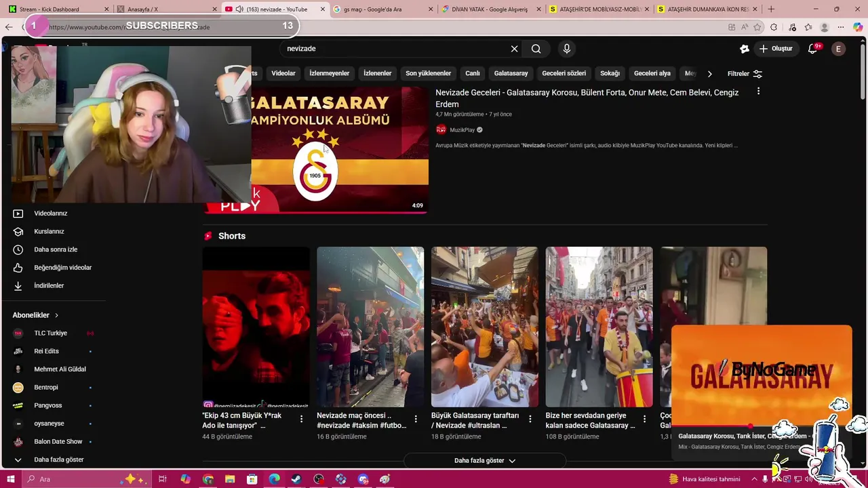Click the YouTube search magnifier button
The image size is (868, 488).
click(536, 49)
